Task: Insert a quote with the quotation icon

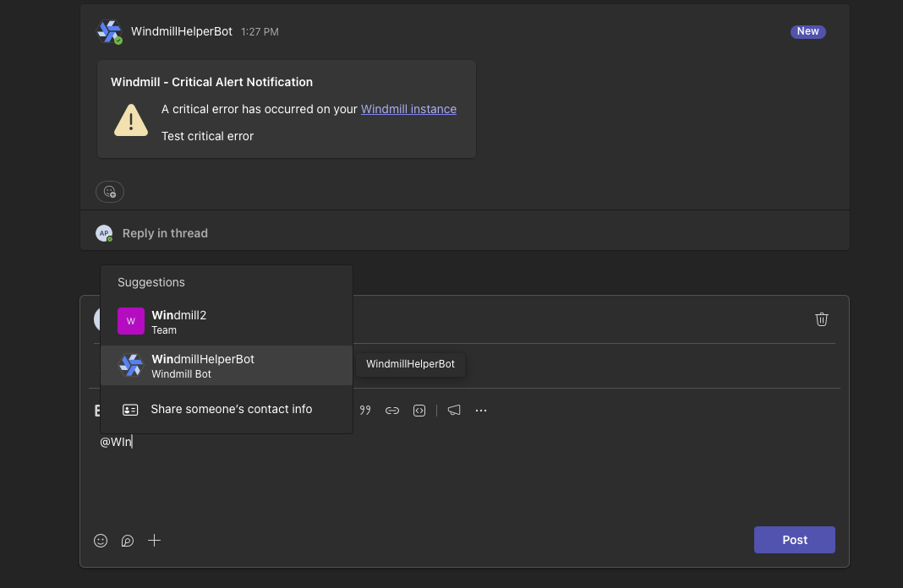Action: (365, 411)
